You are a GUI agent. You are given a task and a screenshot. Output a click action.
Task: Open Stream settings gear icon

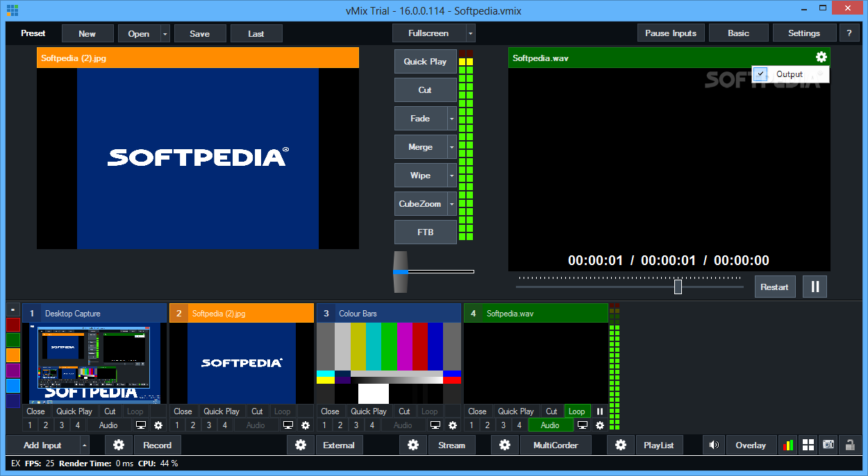click(413, 445)
